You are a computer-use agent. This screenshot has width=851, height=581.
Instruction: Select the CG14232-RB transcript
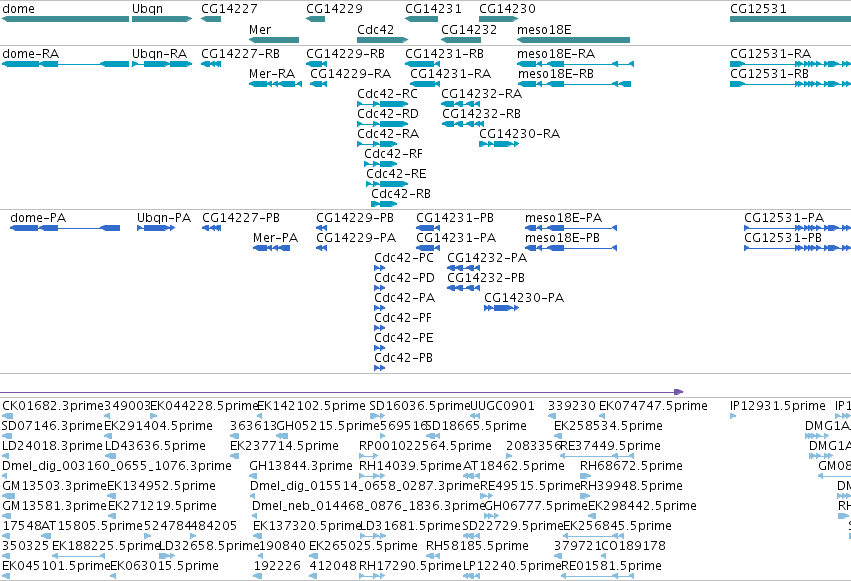(x=461, y=124)
